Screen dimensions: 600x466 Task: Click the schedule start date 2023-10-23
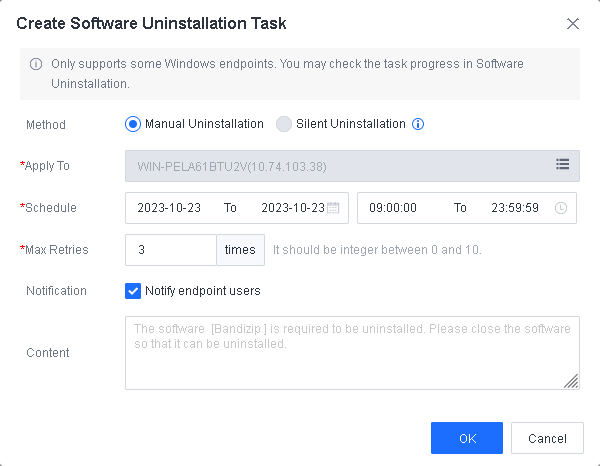[168, 208]
